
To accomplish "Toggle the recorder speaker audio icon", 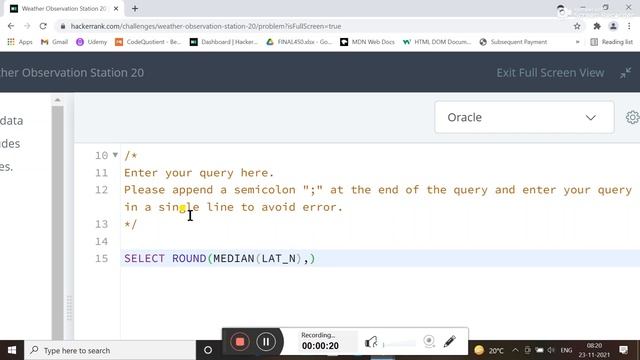I will (x=371, y=342).
